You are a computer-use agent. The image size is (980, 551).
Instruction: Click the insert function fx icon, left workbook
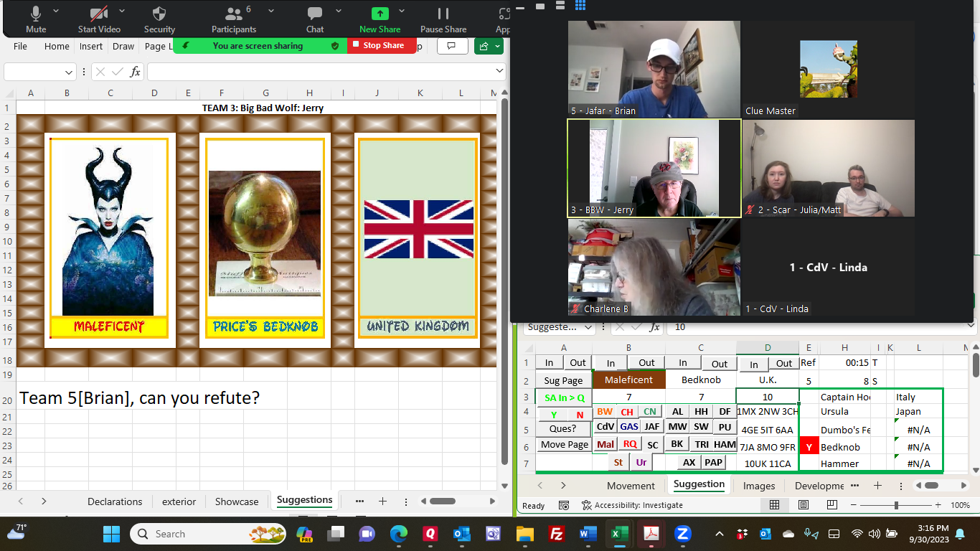point(135,72)
